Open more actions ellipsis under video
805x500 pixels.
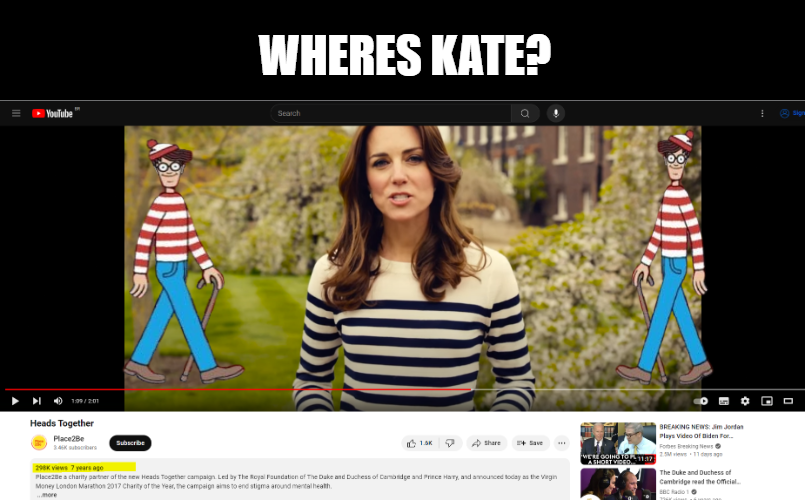(x=562, y=443)
